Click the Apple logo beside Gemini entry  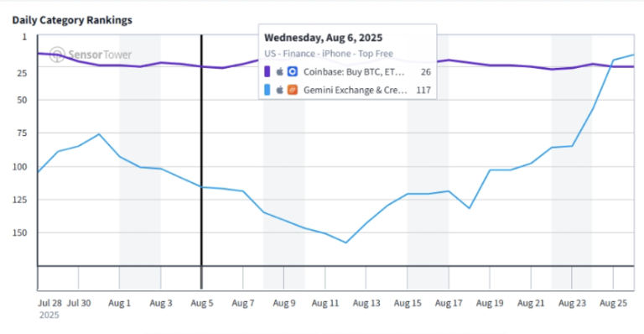click(280, 90)
